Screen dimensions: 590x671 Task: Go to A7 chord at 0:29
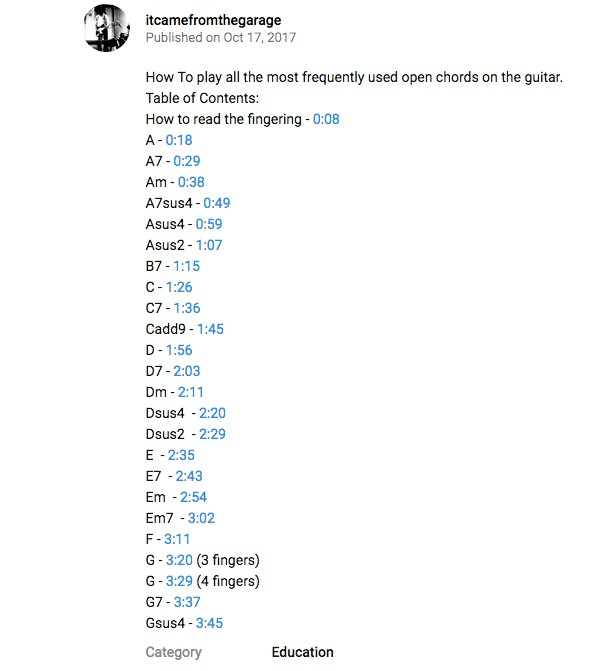click(x=187, y=161)
